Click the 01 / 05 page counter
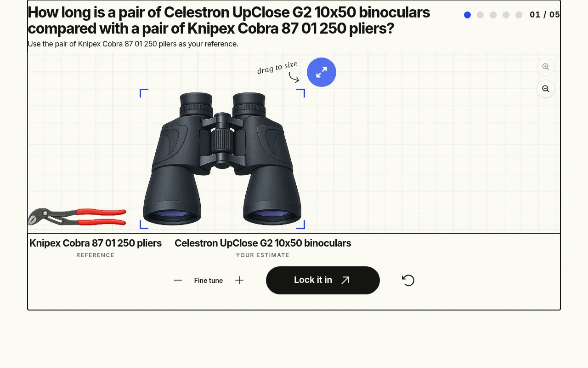This screenshot has height=368, width=588. pos(545,15)
